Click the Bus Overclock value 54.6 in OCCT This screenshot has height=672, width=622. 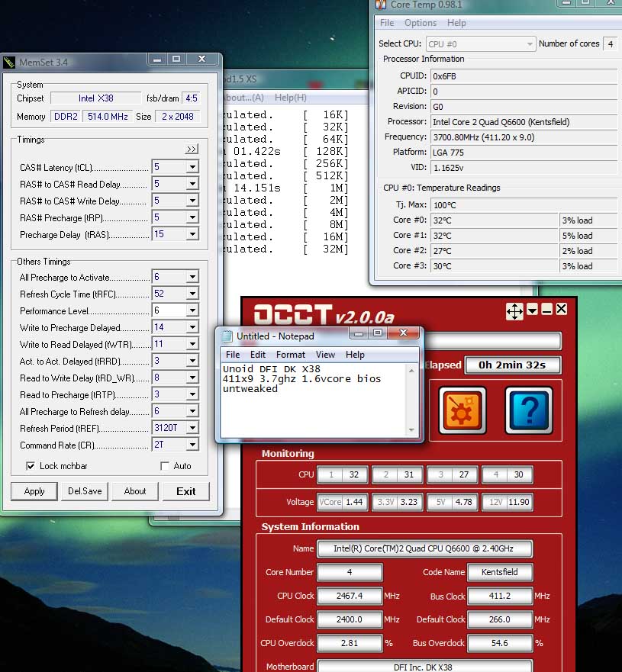coord(500,643)
